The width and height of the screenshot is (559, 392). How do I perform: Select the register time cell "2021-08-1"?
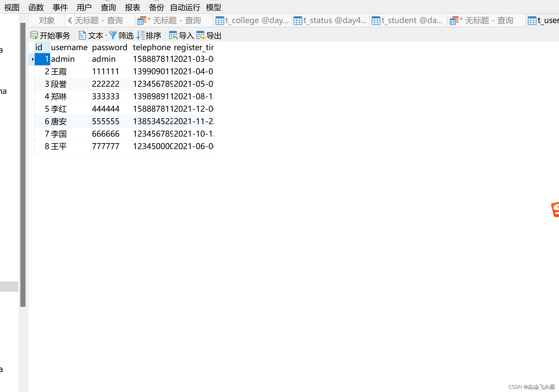[x=194, y=97]
